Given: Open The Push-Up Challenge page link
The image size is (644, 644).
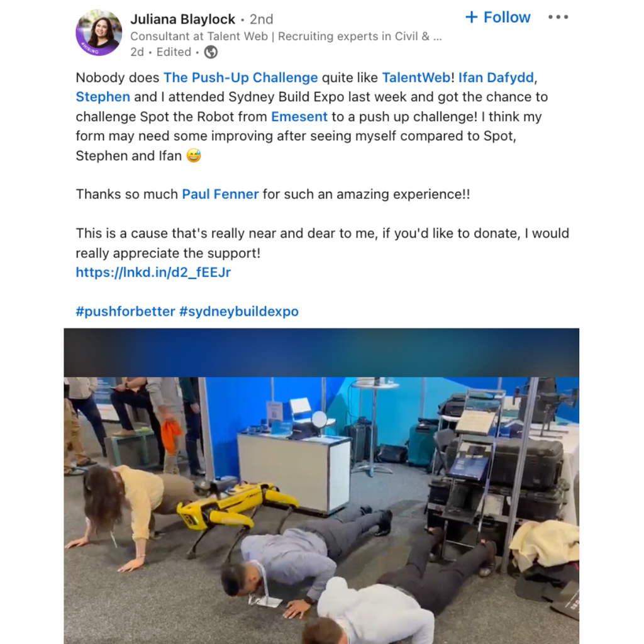Looking at the screenshot, I should (x=241, y=77).
